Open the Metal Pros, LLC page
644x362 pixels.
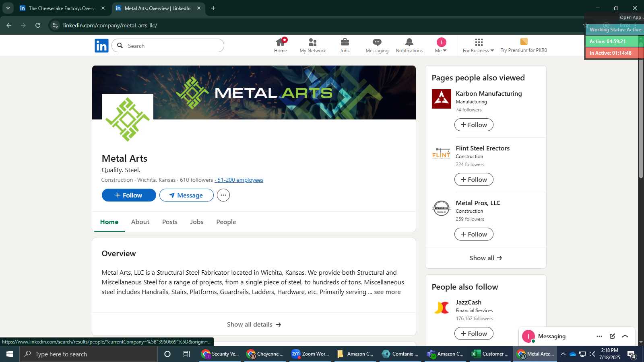(x=478, y=203)
